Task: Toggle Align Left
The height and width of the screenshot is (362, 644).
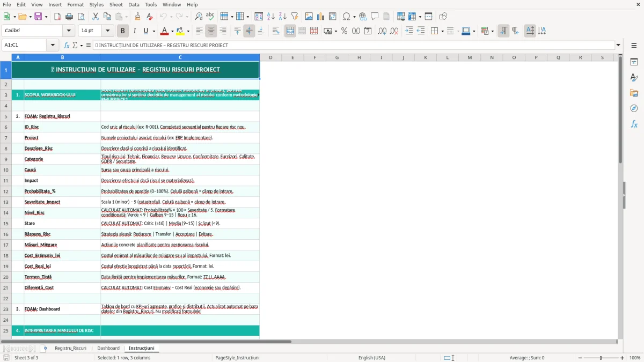Action: click(200, 31)
